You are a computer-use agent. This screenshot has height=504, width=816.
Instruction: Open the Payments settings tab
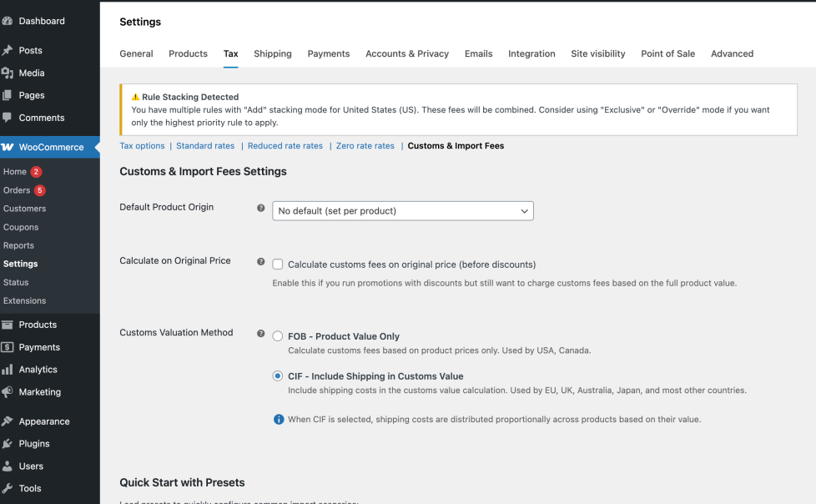(328, 53)
